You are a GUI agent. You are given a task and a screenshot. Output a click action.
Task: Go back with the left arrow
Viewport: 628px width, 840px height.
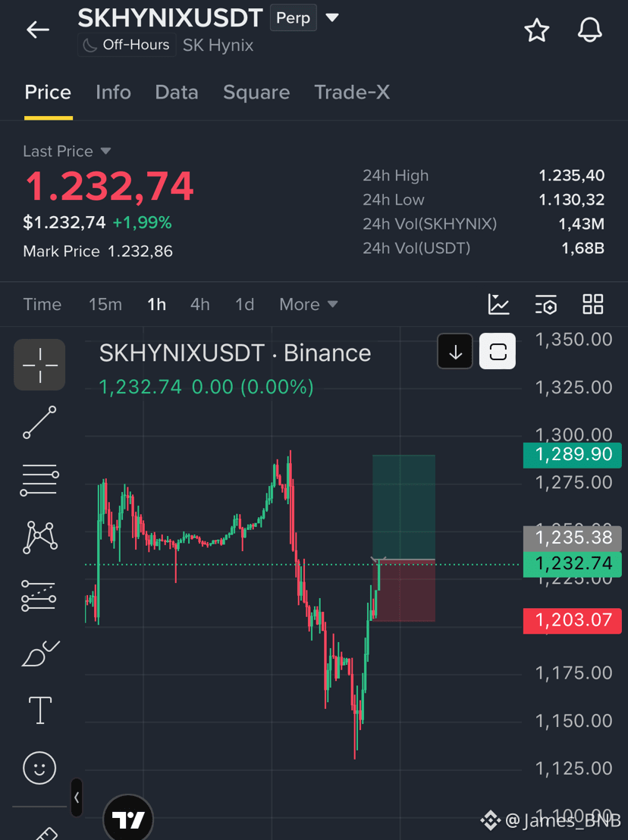pyautogui.click(x=37, y=30)
